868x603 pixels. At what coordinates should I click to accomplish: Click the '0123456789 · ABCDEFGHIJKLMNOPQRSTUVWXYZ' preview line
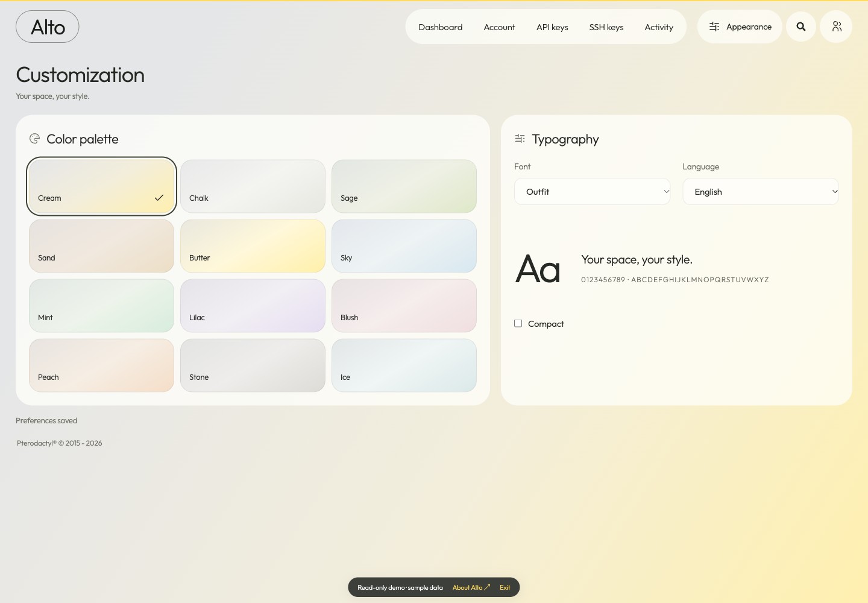pos(675,280)
